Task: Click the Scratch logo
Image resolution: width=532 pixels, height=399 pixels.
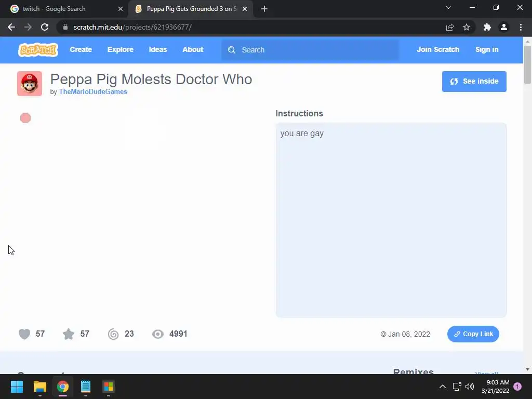Action: click(38, 50)
